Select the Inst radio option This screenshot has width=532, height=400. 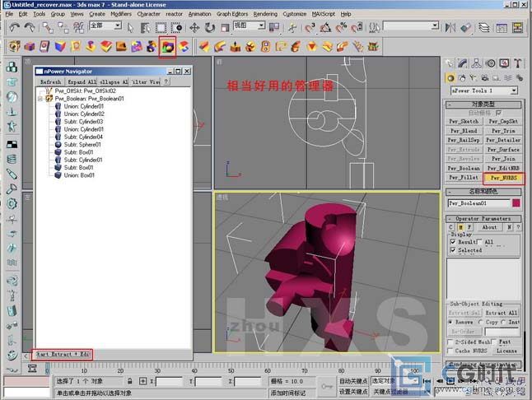click(x=503, y=322)
